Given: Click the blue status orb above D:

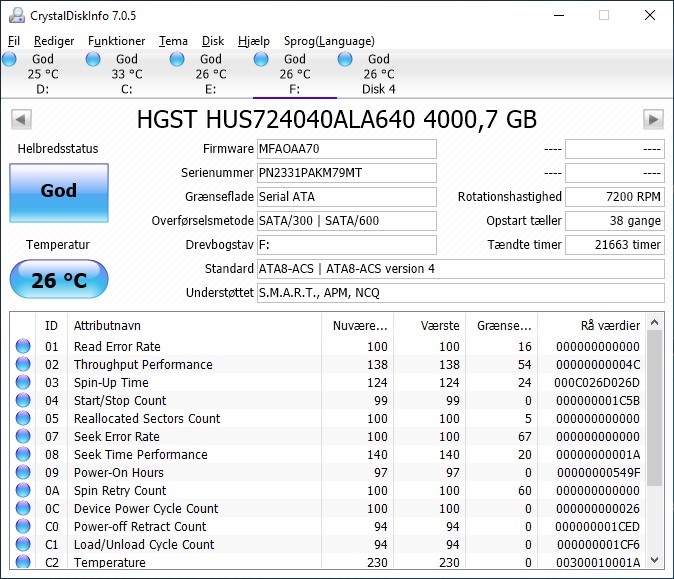Looking at the screenshot, I should tap(9, 59).
